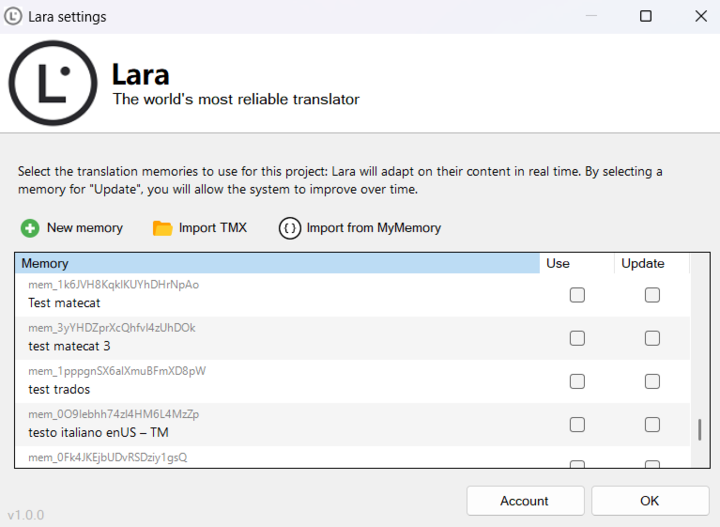Screen dimensions: 720x527
Task: Tick Update checkbox for test trados
Action: 652,381
